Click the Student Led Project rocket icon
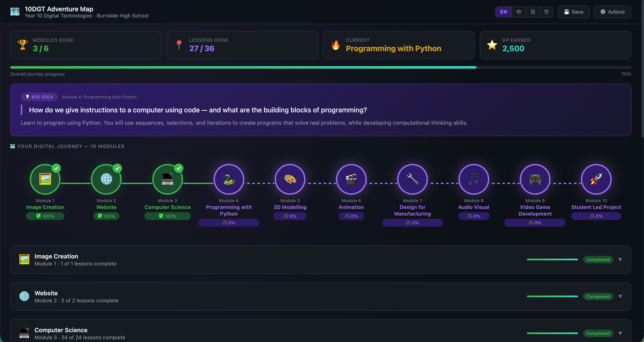Image resolution: width=644 pixels, height=342 pixels. click(x=596, y=179)
